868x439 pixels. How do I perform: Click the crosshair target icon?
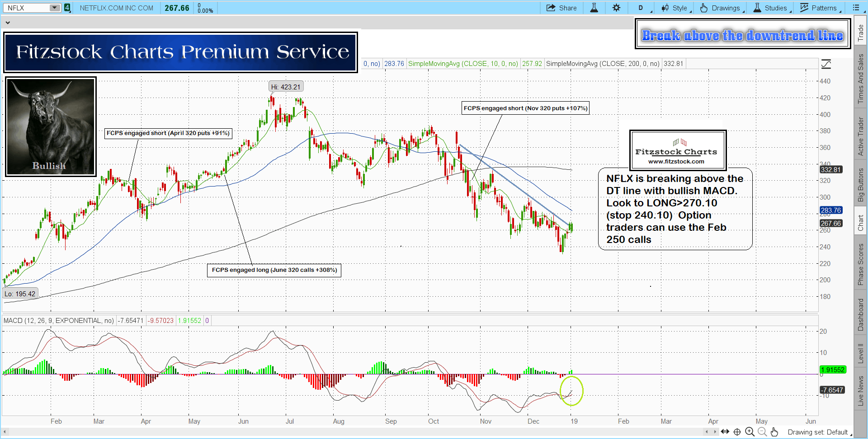pyautogui.click(x=737, y=432)
